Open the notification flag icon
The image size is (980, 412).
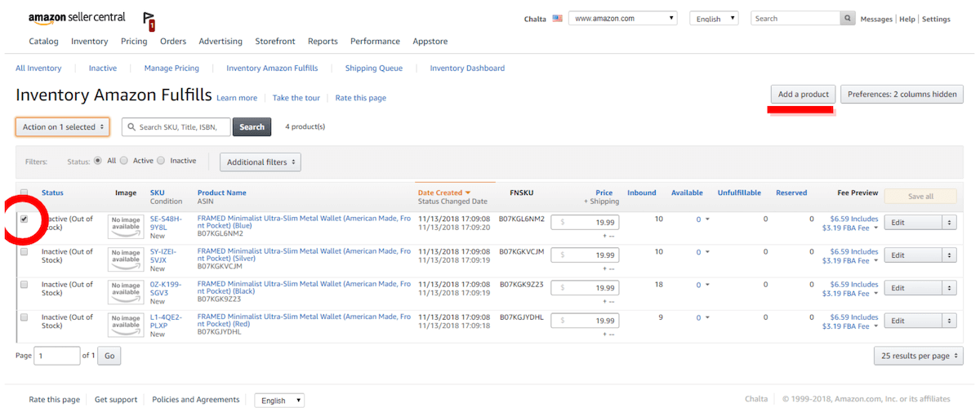click(x=148, y=20)
